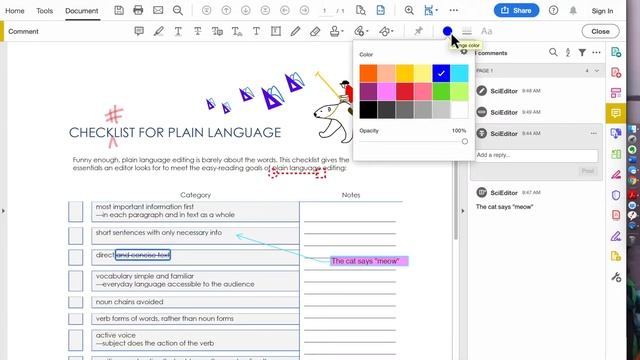Image resolution: width=640 pixels, height=360 pixels.
Task: Open the notifications bell
Action: tap(573, 11)
